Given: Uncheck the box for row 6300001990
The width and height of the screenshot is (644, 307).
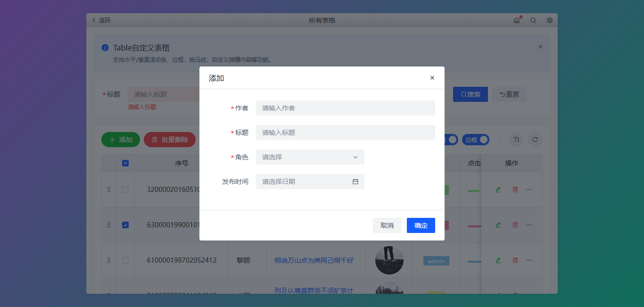Looking at the screenshot, I should [x=125, y=225].
